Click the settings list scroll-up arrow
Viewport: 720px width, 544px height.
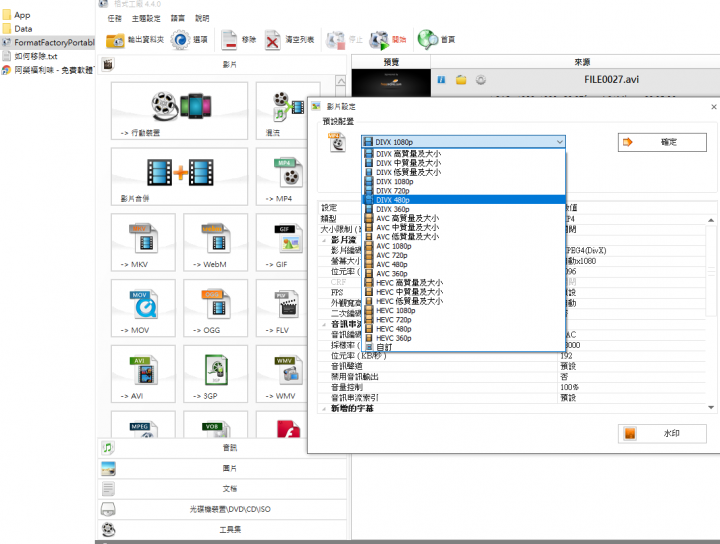[x=711, y=220]
